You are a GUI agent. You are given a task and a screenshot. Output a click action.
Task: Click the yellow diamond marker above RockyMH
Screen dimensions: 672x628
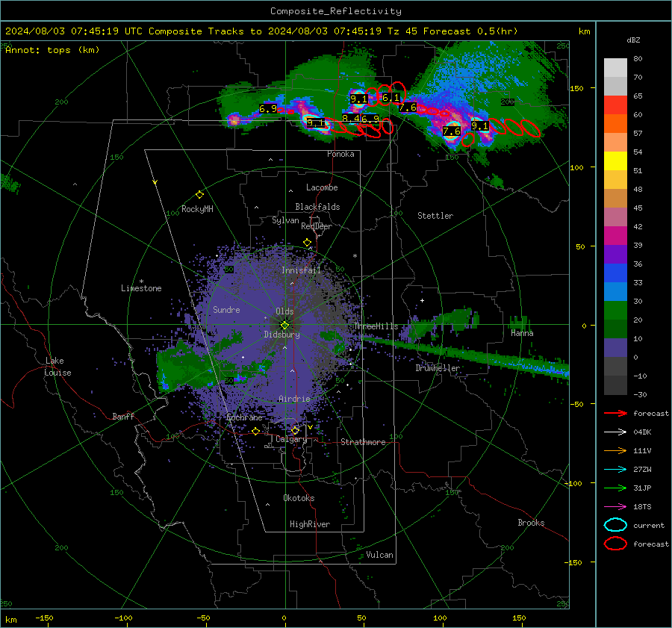[199, 195]
